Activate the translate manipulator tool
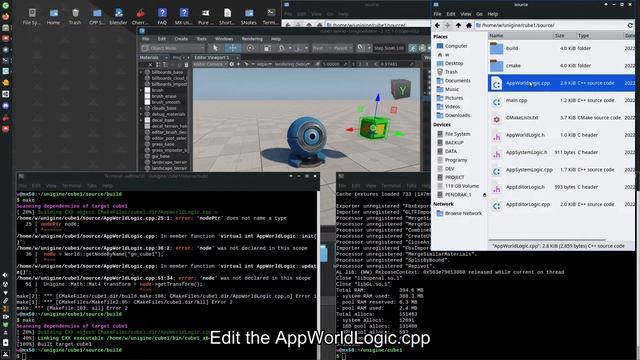 [x=232, y=48]
